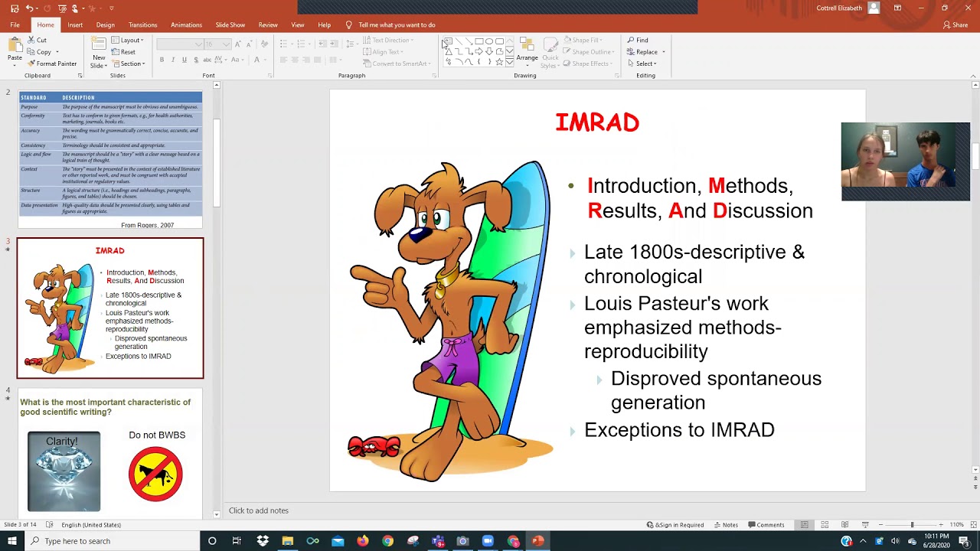Open the font size dropdown

tap(226, 44)
